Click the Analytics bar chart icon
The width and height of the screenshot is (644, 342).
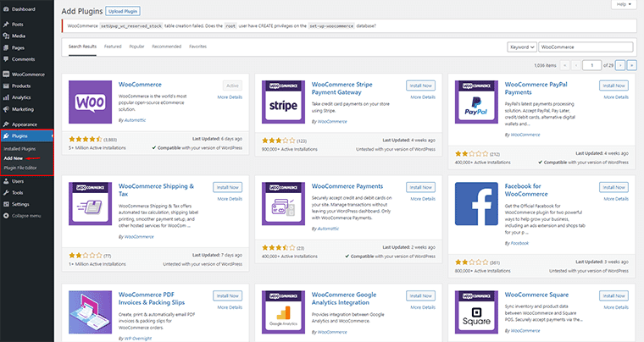pos(6,97)
